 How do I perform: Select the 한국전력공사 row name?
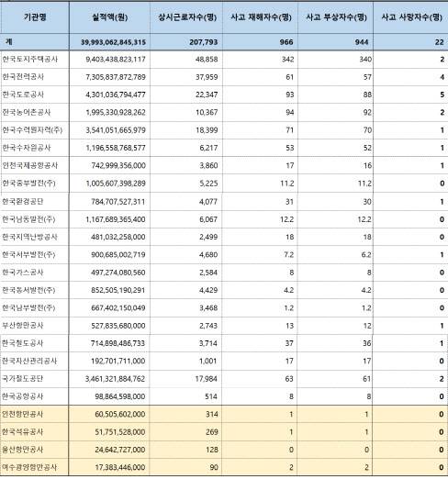pos(23,77)
